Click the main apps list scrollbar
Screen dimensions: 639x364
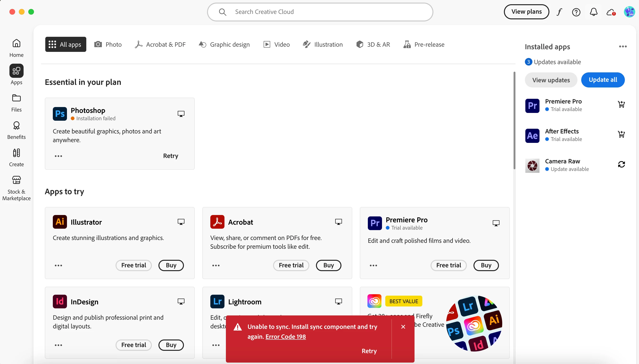(x=514, y=120)
